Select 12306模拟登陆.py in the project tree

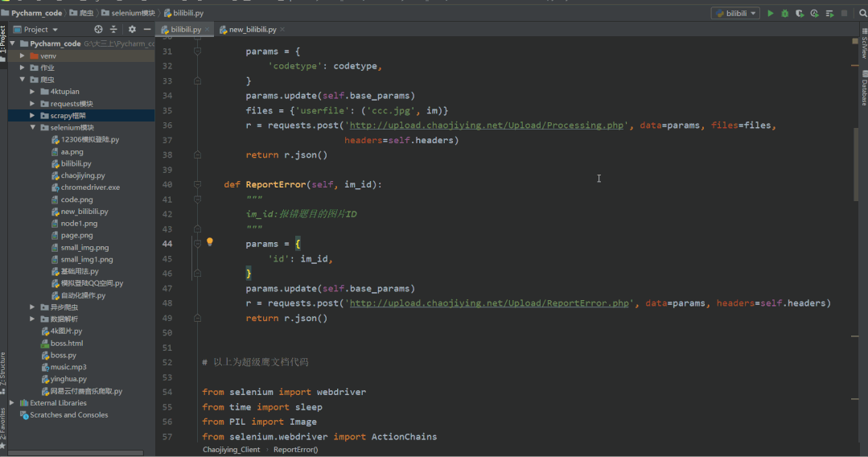pyautogui.click(x=89, y=139)
